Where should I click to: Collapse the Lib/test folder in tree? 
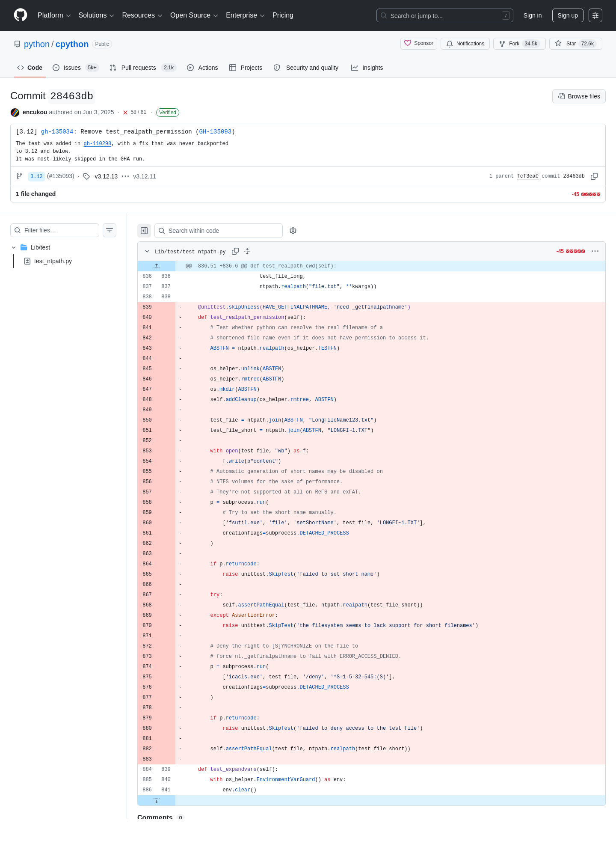point(14,247)
